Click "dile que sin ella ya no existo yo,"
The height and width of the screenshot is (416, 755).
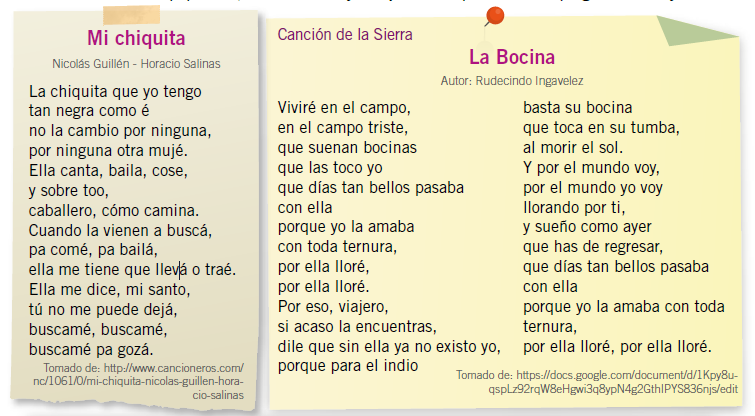[389, 346]
